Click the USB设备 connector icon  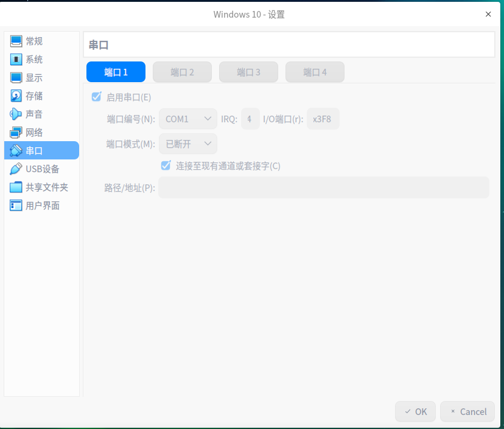16,169
